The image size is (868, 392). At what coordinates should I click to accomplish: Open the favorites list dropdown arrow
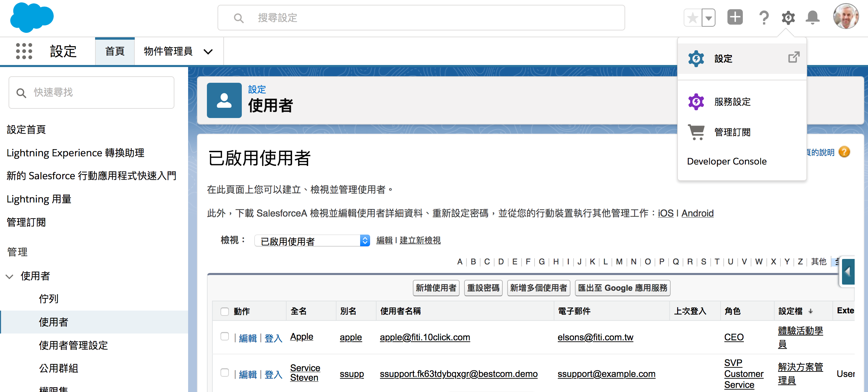709,18
